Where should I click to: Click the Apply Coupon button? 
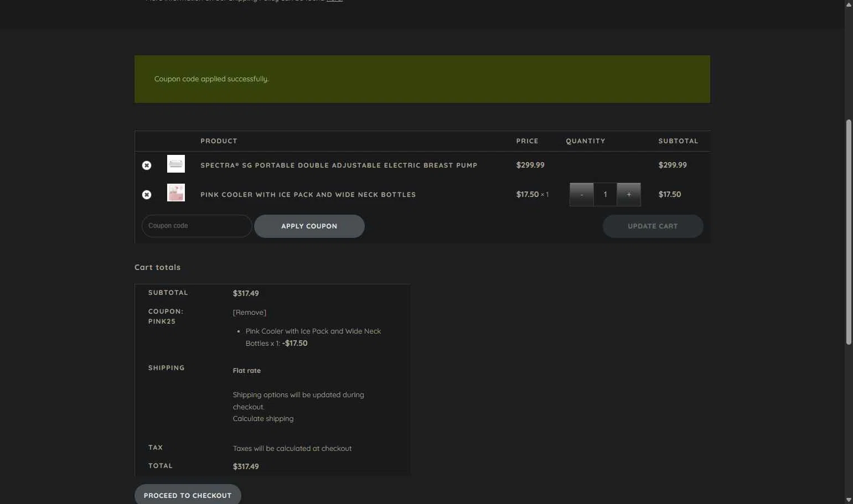[309, 226]
